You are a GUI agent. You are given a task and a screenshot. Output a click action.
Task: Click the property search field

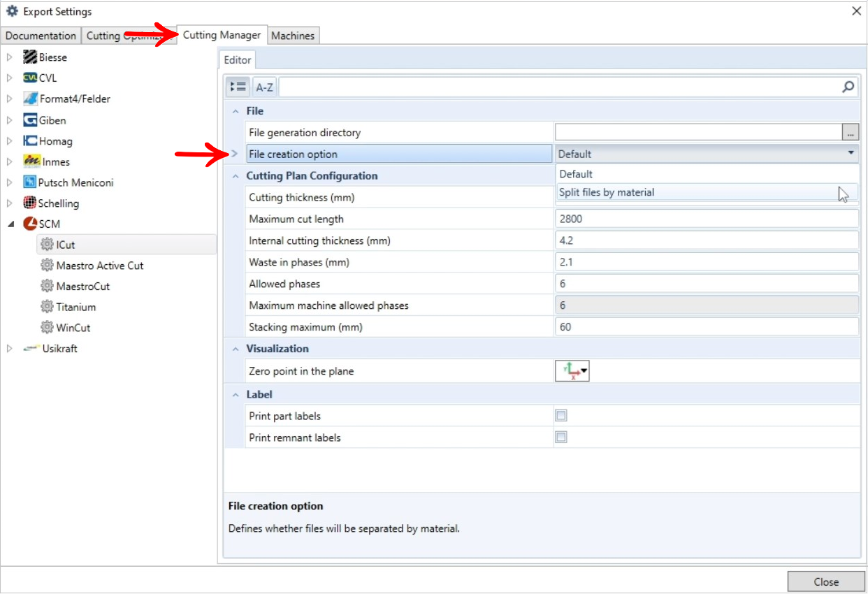tap(559, 87)
